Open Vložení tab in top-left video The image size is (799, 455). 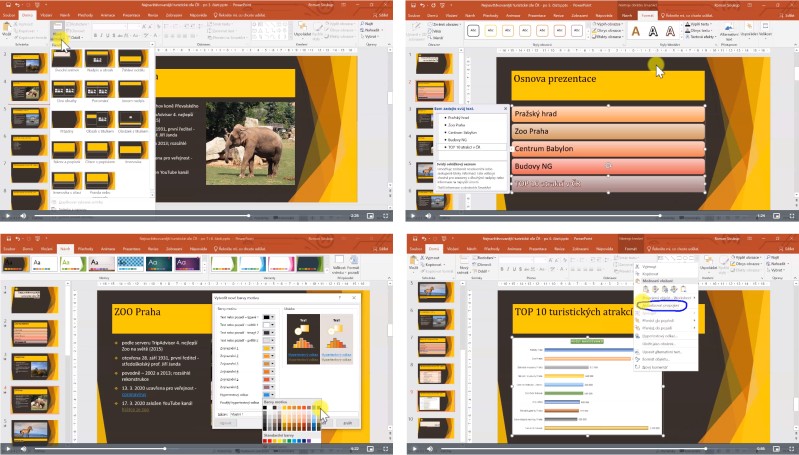[46, 15]
